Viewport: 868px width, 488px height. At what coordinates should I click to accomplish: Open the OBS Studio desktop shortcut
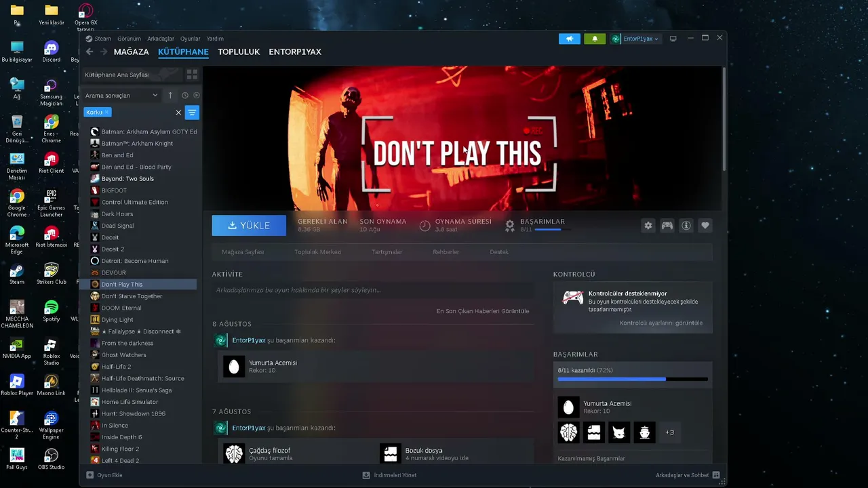point(51,460)
